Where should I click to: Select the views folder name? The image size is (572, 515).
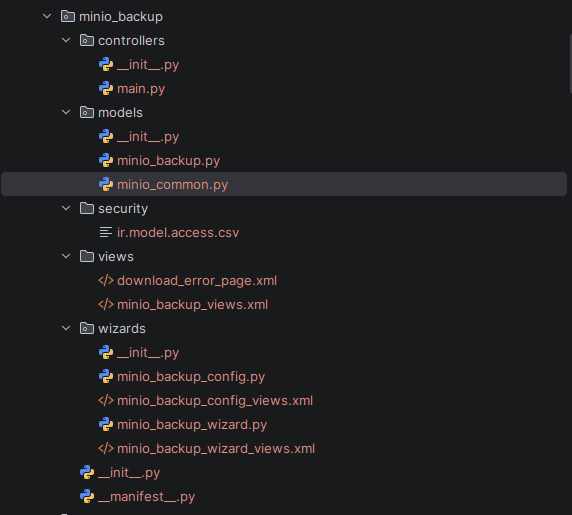pos(116,256)
